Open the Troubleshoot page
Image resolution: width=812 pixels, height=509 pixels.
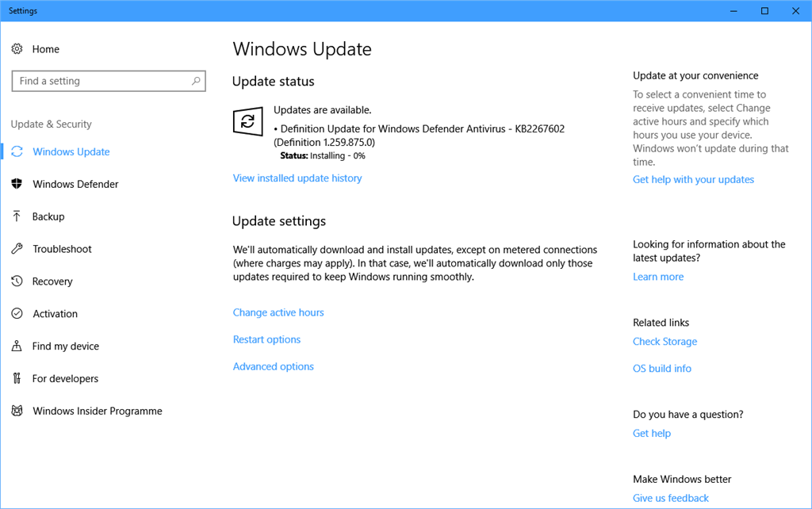[62, 248]
